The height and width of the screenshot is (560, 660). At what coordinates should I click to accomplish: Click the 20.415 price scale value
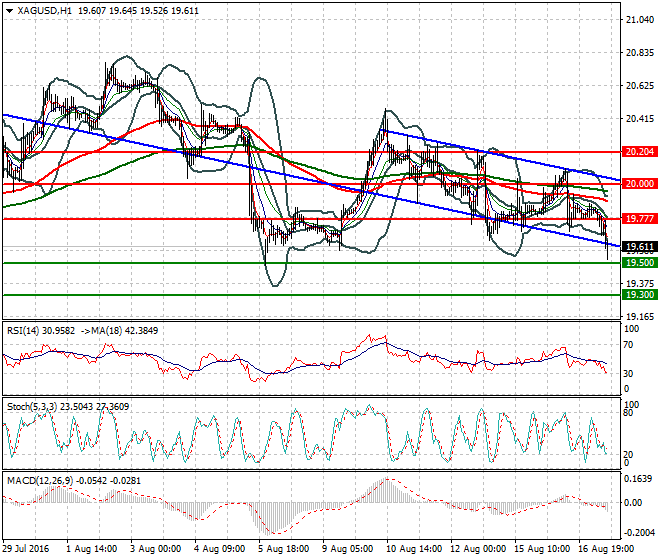[x=640, y=119]
